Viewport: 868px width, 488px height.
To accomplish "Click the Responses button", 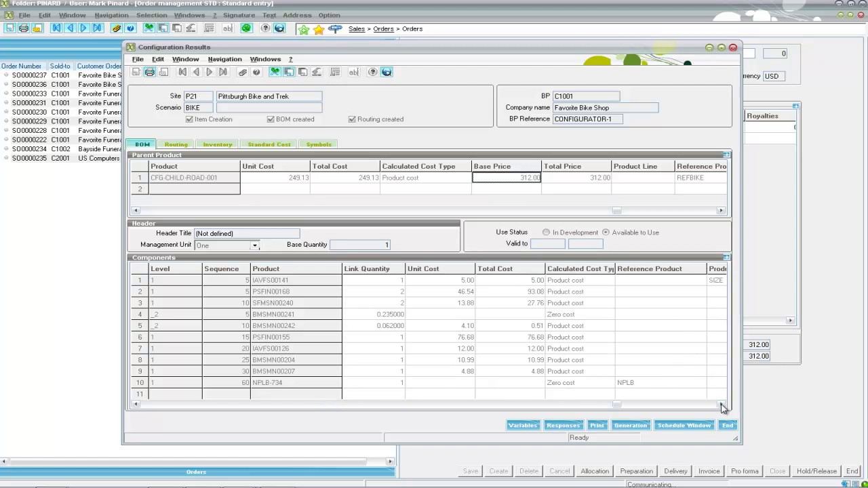I will coord(563,426).
